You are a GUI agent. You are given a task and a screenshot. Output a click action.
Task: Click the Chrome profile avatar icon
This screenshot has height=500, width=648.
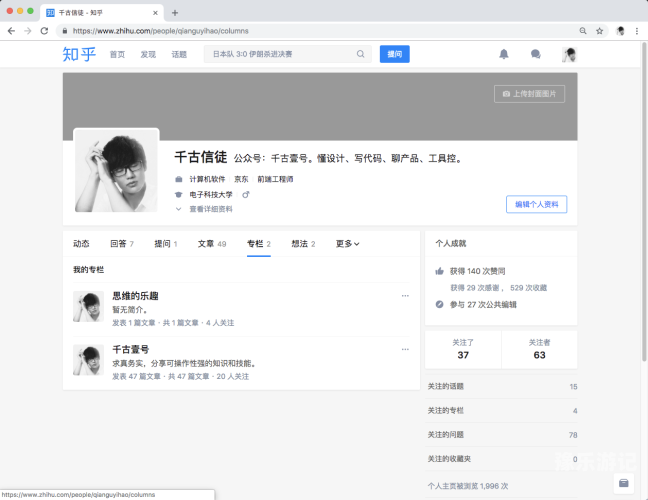pyautogui.click(x=620, y=31)
